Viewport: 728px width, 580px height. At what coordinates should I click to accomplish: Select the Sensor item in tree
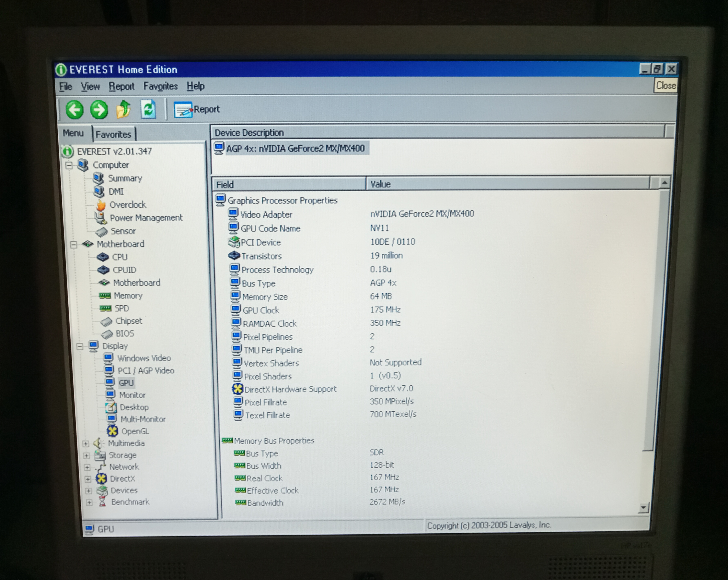123,231
